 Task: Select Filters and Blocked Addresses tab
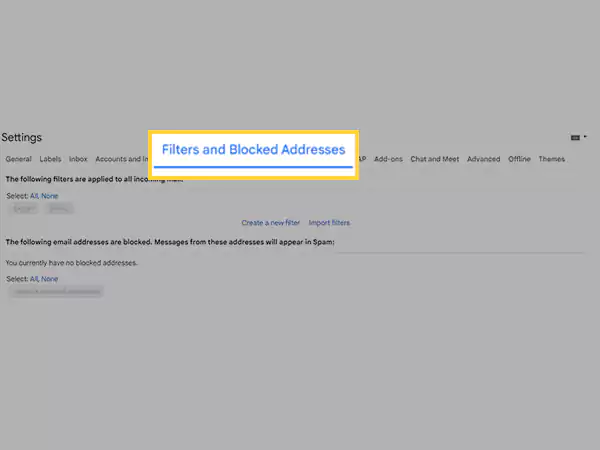click(x=253, y=150)
